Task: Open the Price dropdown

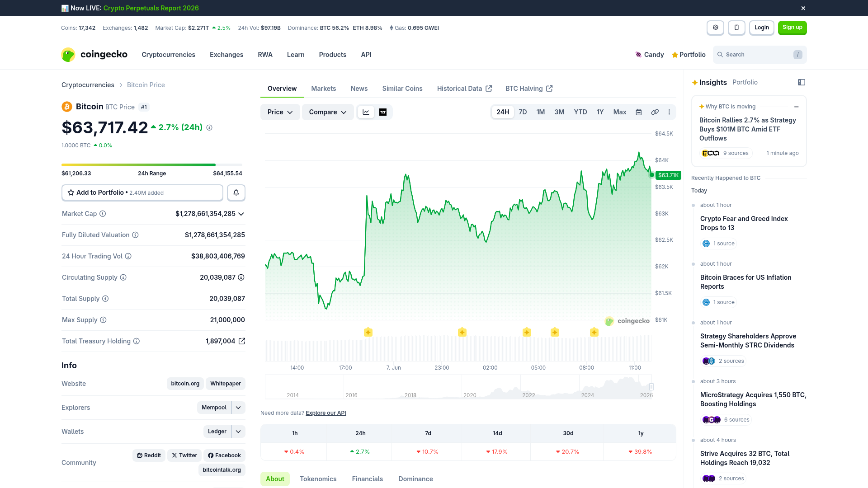Action: pos(280,112)
